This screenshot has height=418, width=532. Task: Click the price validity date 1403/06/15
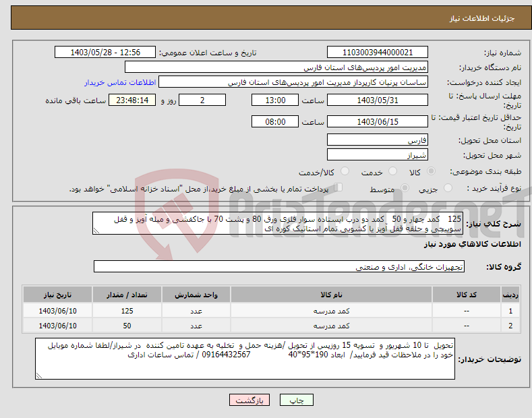click(x=378, y=121)
